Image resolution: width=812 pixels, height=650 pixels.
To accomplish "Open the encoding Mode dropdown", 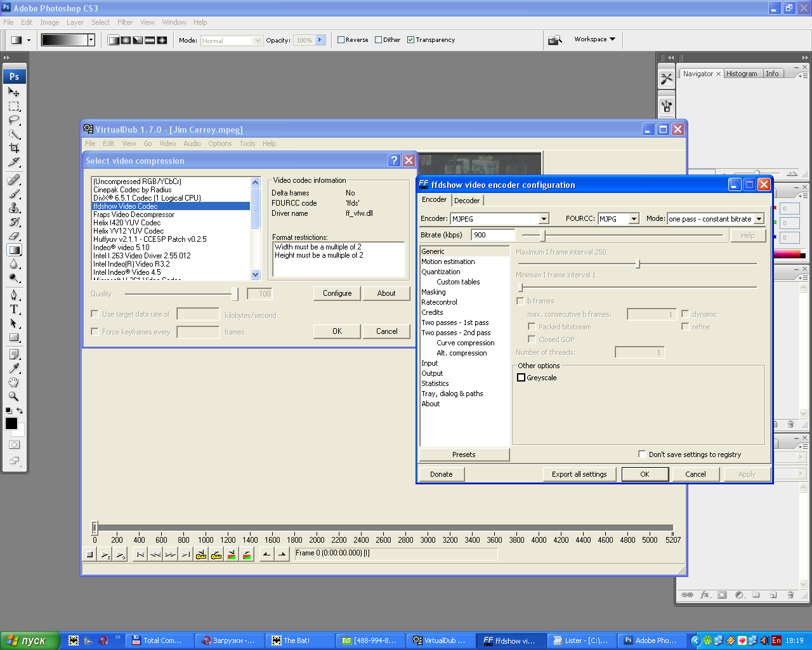I will point(759,219).
